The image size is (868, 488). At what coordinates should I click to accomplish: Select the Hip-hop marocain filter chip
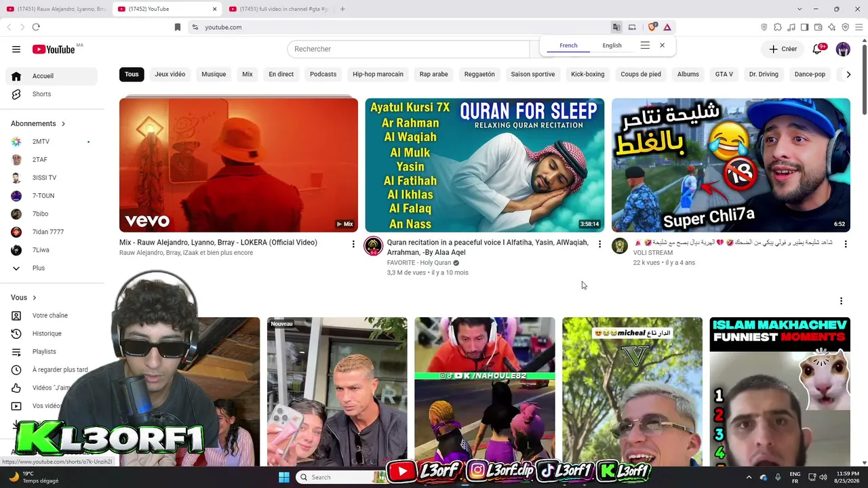[378, 75]
